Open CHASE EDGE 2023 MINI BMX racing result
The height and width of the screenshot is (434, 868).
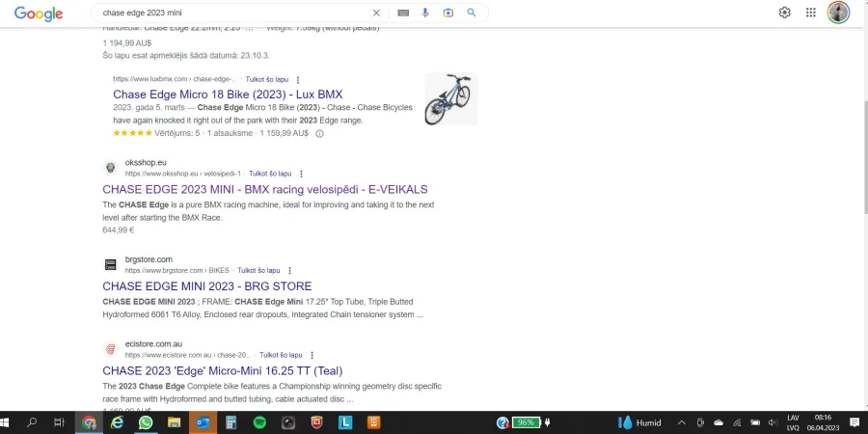point(265,189)
